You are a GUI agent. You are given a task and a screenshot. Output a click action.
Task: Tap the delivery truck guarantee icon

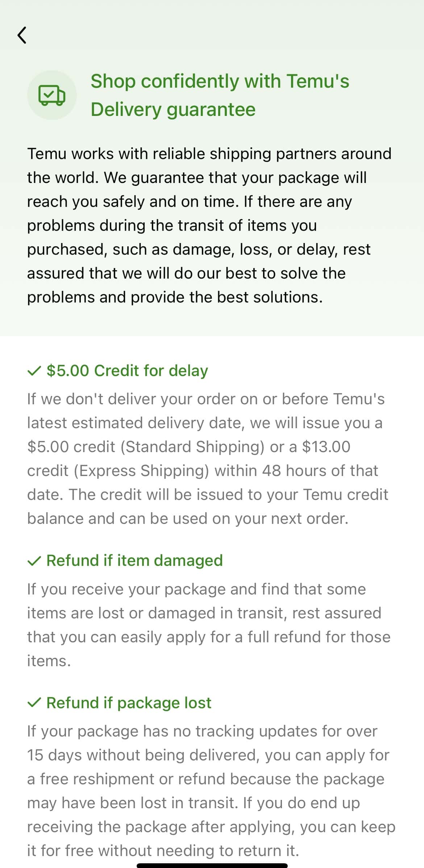tap(52, 95)
